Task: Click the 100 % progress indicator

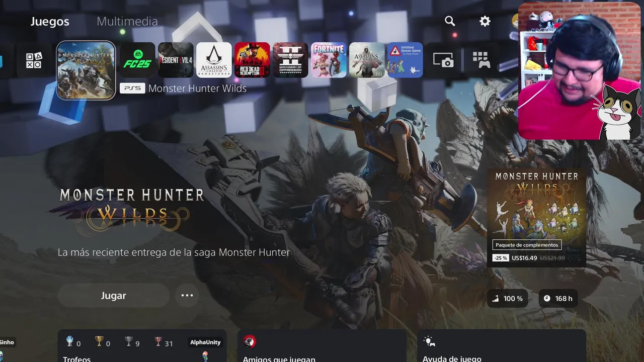Action: tap(507, 299)
